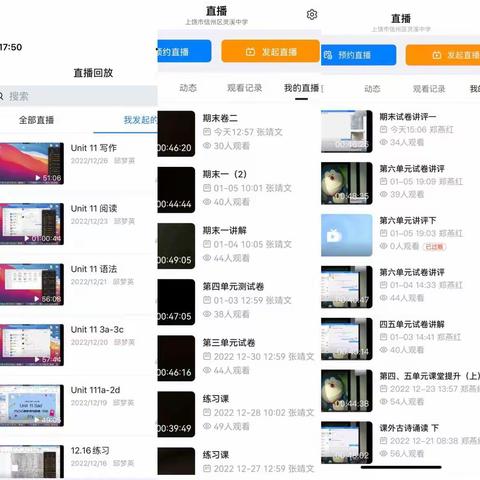Screen dimensions: 480x480
Task: Open the 四五单元试卷讲解 live record
Action: (412, 324)
